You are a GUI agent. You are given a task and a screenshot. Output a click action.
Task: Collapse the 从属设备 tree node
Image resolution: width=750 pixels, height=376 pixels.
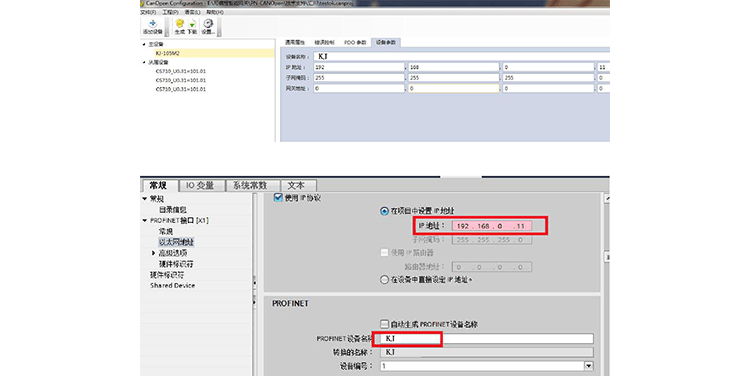(144, 62)
